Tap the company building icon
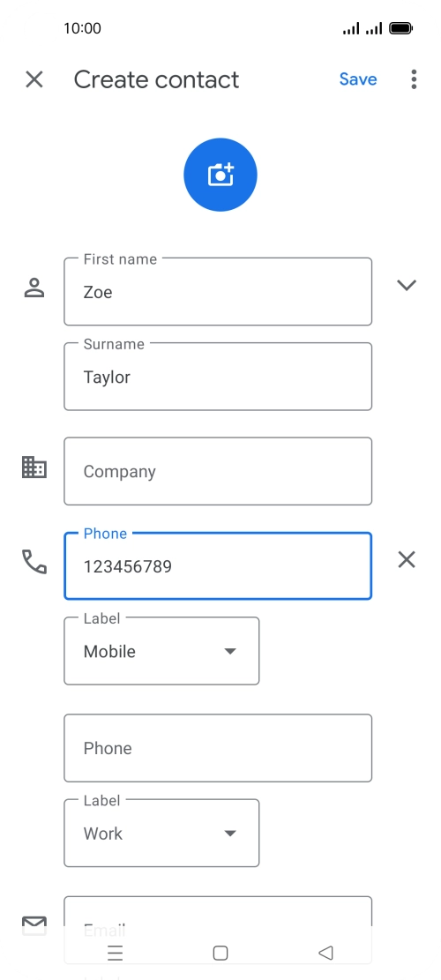Viewport: 441px width, 980px height. click(x=34, y=468)
